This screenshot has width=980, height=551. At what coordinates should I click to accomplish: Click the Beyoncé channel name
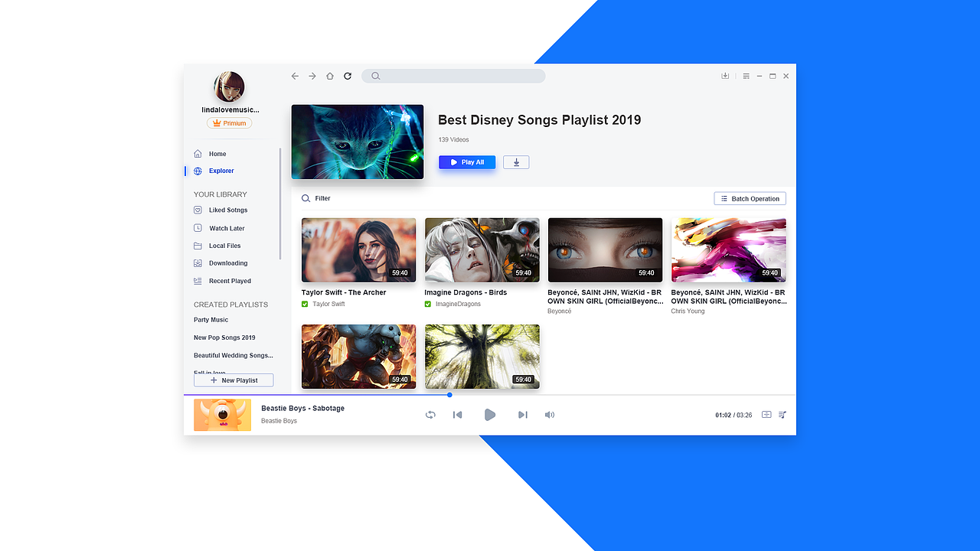[x=560, y=311]
